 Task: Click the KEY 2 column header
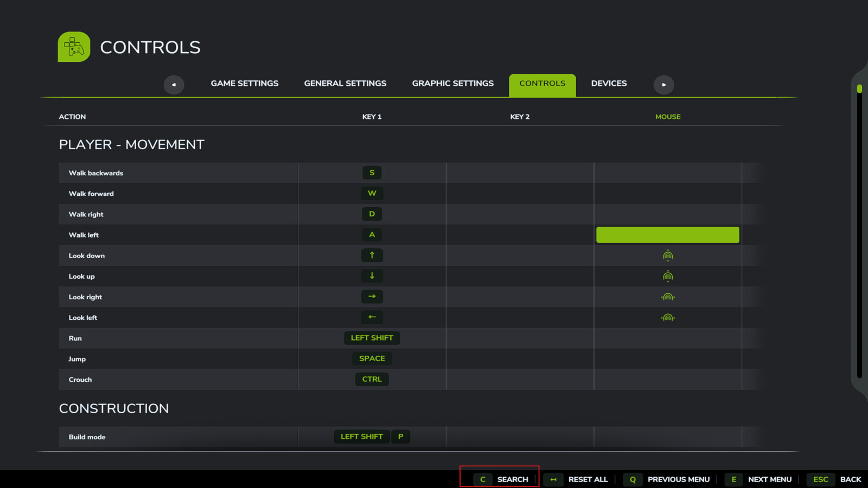point(520,117)
